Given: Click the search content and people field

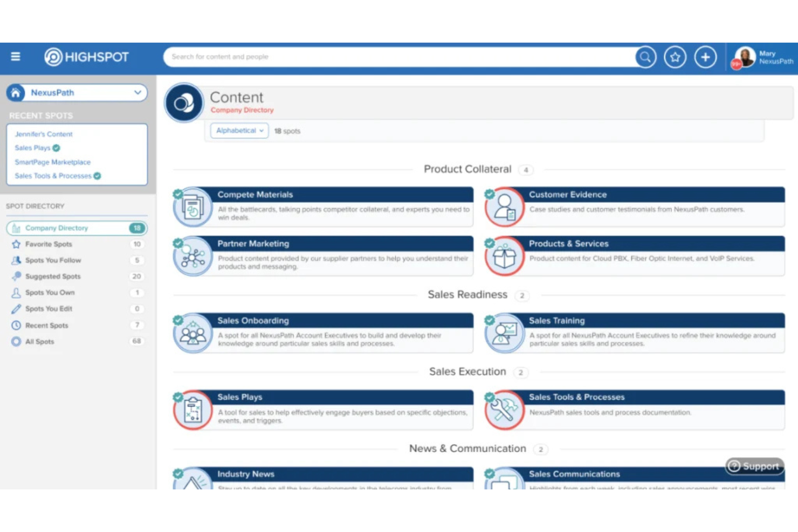Looking at the screenshot, I should (399, 57).
